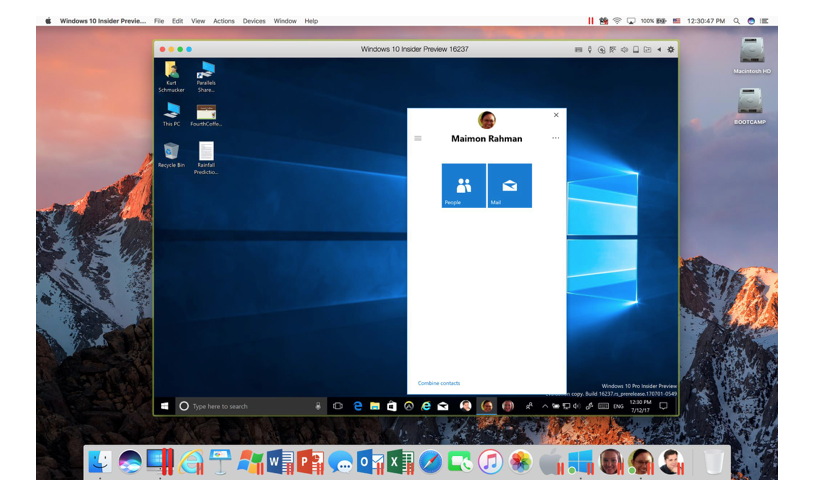Open Outlook from the Dock

click(x=370, y=462)
